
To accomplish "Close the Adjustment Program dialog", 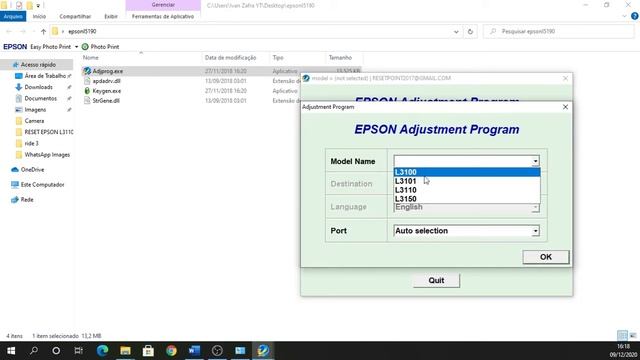I will tap(565, 107).
